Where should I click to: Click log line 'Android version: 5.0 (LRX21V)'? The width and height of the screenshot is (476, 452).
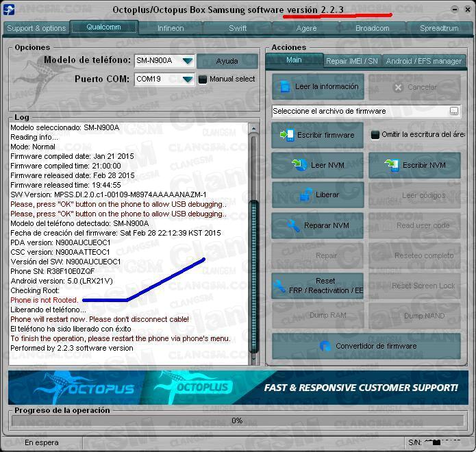tap(62, 281)
